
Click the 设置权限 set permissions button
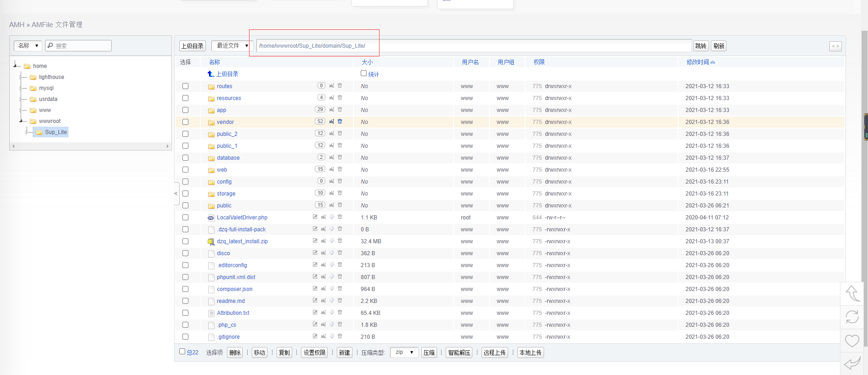[x=314, y=353]
